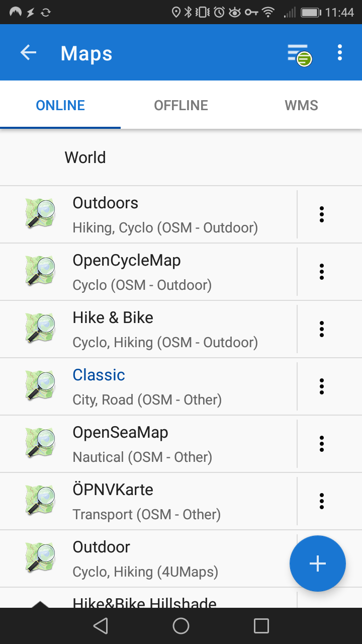This screenshot has width=362, height=644.
Task: Open the filter list icon in toolbar
Action: tap(299, 54)
